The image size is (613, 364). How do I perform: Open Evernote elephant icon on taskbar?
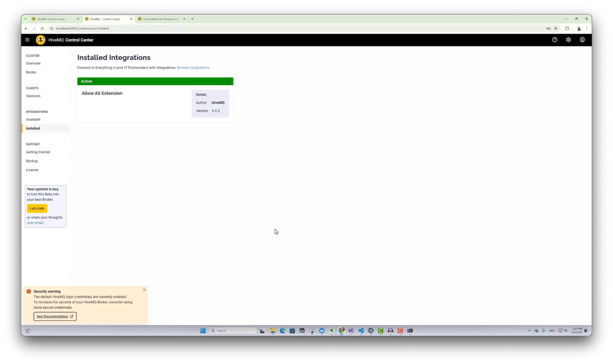click(331, 331)
